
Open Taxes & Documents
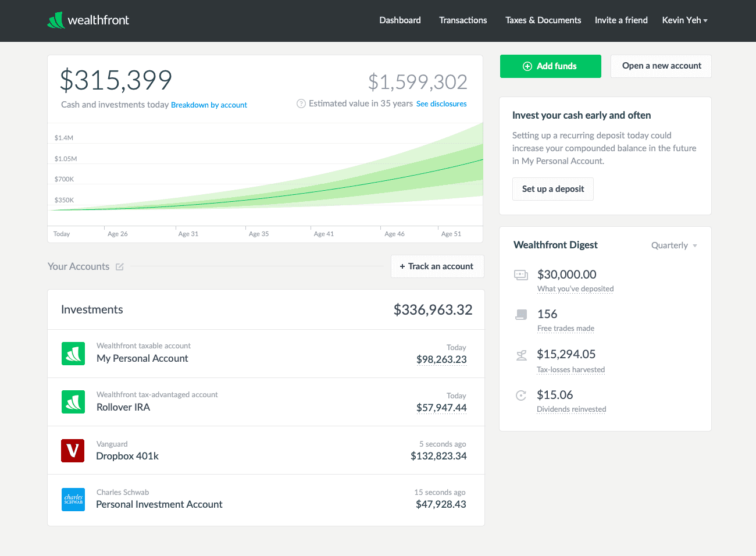(543, 20)
